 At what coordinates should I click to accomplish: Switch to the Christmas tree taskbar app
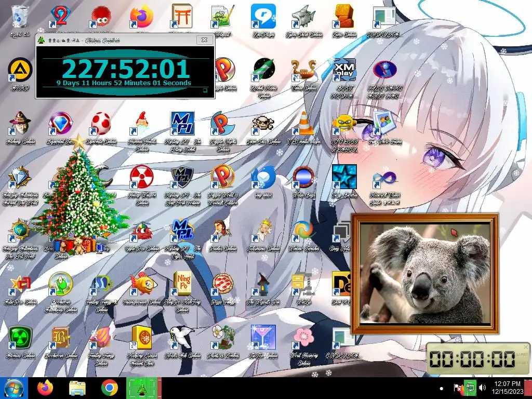point(142,388)
